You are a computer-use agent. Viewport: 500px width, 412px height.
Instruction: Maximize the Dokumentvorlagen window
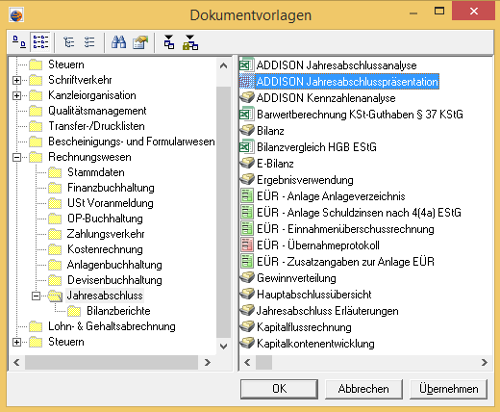[439, 11]
